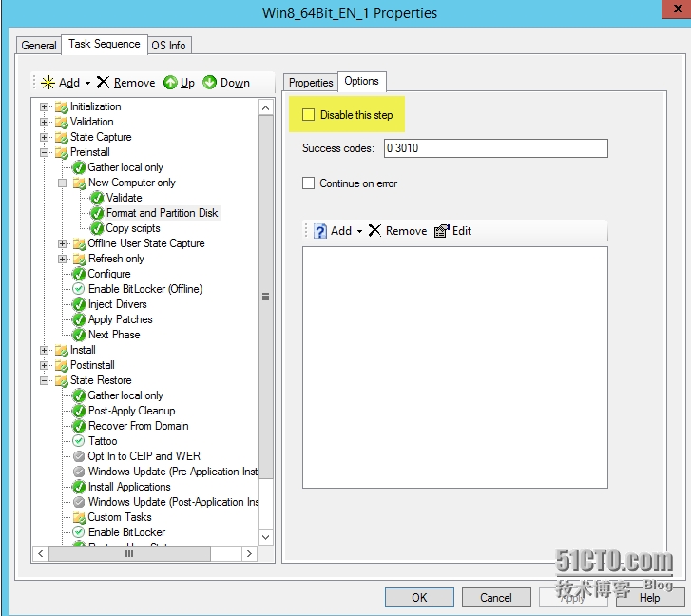
Task: Click the Add starburst icon in task toolbar
Action: click(48, 83)
